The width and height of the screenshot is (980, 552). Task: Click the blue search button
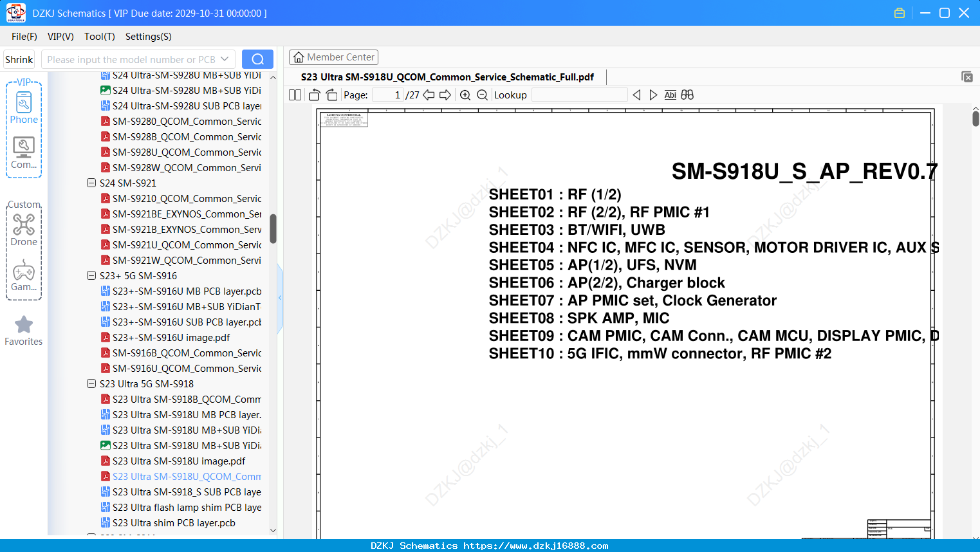[257, 59]
